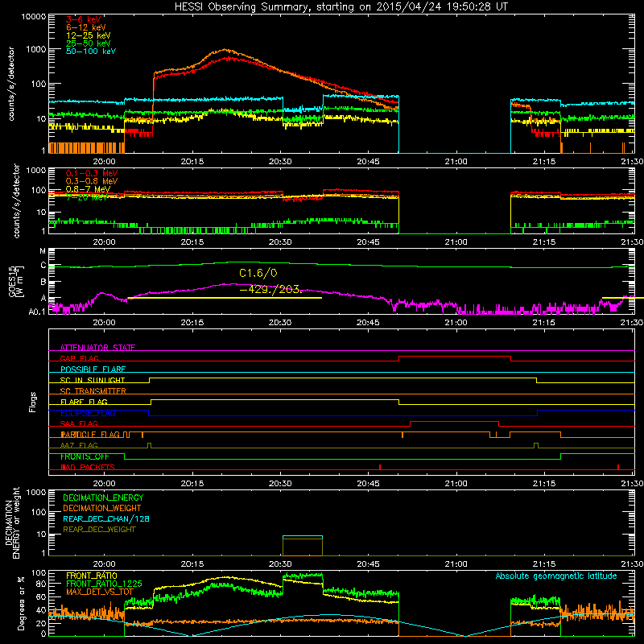The image size is (644, 644).
Task: Select the FRONTS_OFF flag label
Action: pyautogui.click(x=85, y=456)
